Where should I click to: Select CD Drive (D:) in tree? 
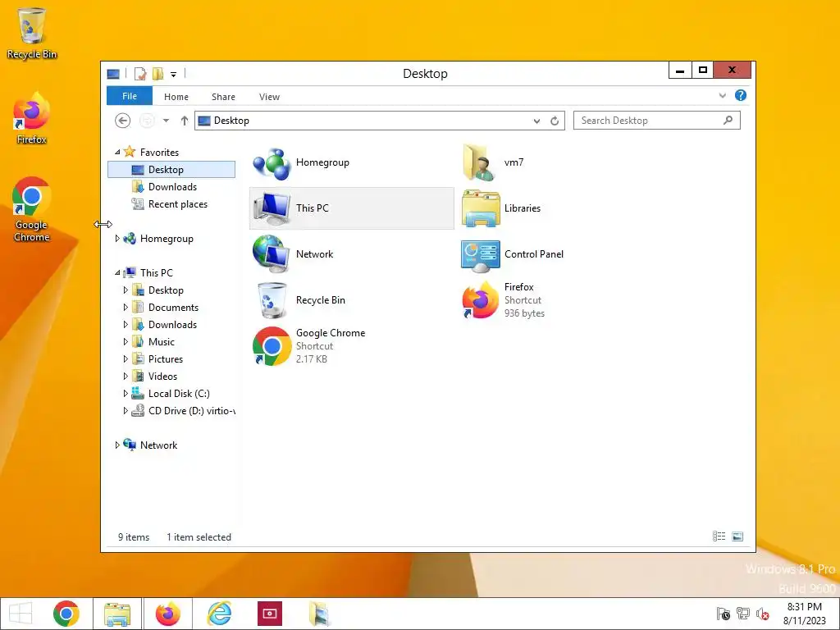tap(183, 411)
